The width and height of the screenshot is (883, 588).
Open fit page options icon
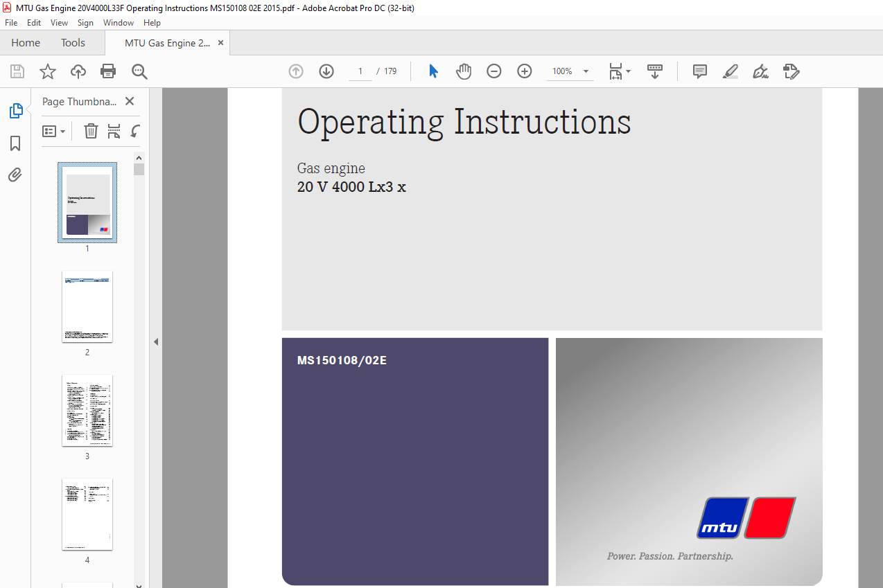[616, 71]
